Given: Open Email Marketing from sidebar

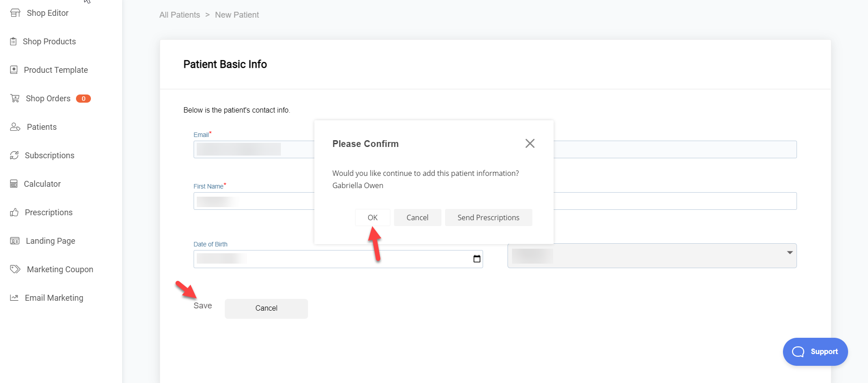Looking at the screenshot, I should 54,298.
